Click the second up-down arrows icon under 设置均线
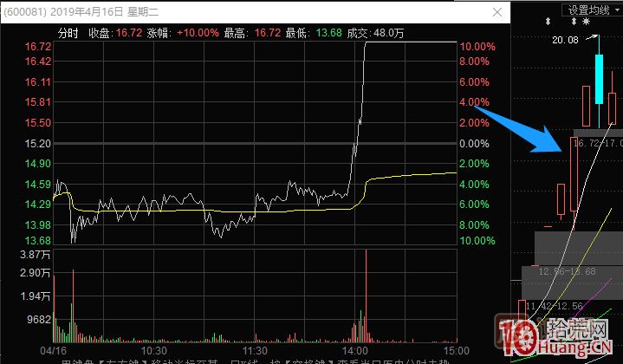This screenshot has height=364, width=623. tap(586, 22)
